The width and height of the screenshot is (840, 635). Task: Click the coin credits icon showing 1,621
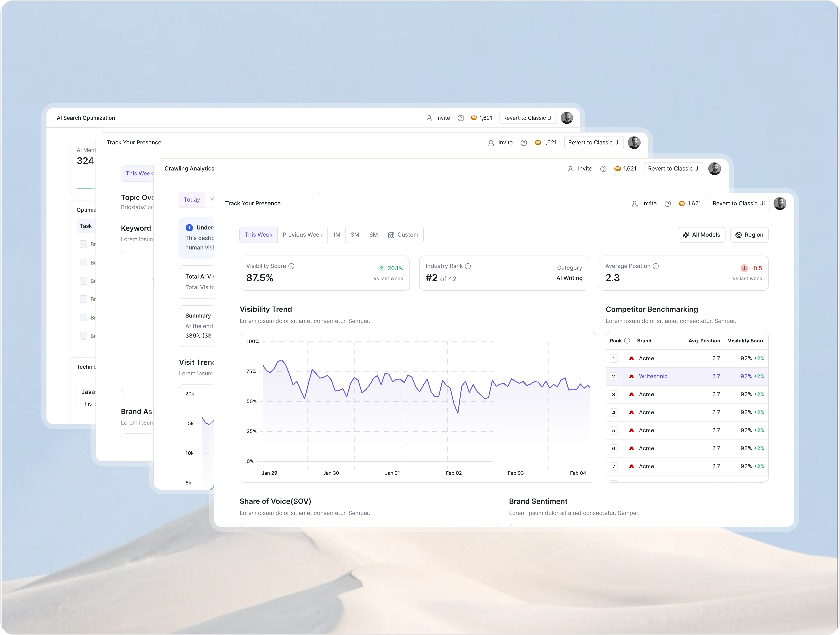tap(682, 204)
